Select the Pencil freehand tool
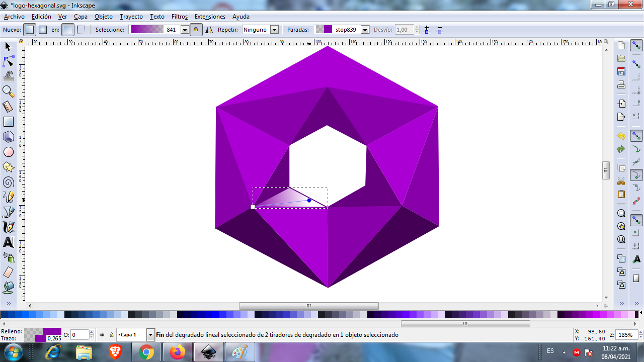The image size is (644, 362). click(8, 197)
